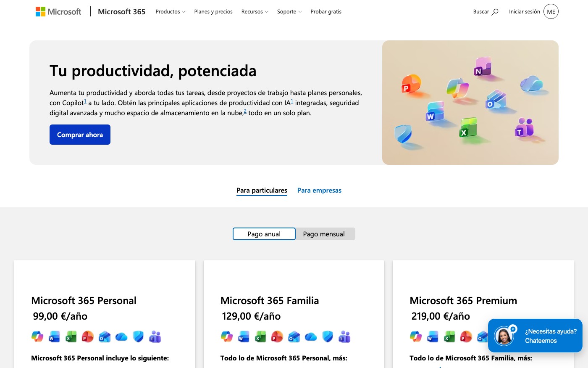Click the price 219,00 €/año
This screenshot has height=368, width=588.
click(x=441, y=316)
